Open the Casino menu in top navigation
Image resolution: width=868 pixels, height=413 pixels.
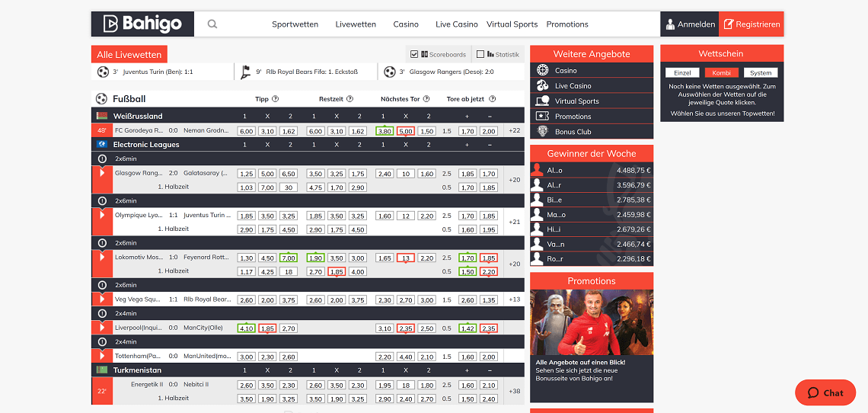click(406, 24)
